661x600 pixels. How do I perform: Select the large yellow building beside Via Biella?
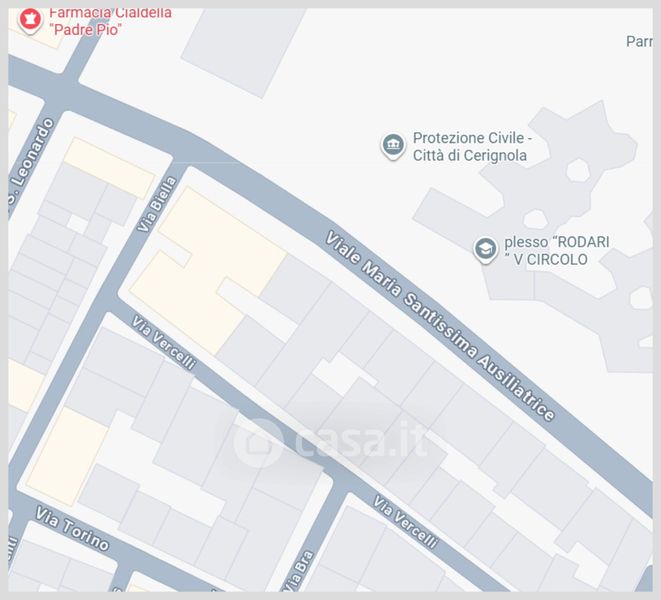[208, 270]
